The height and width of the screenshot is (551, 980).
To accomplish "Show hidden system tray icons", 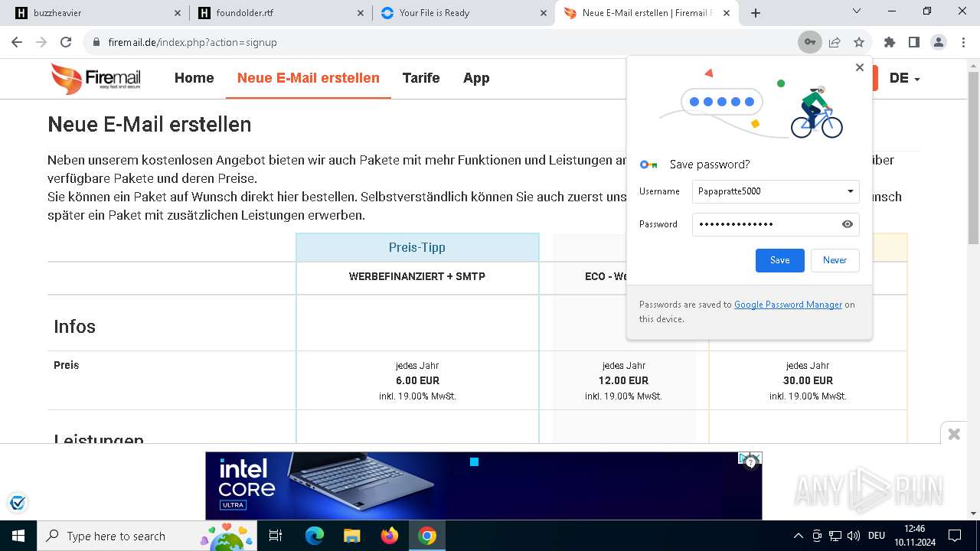I will [799, 536].
